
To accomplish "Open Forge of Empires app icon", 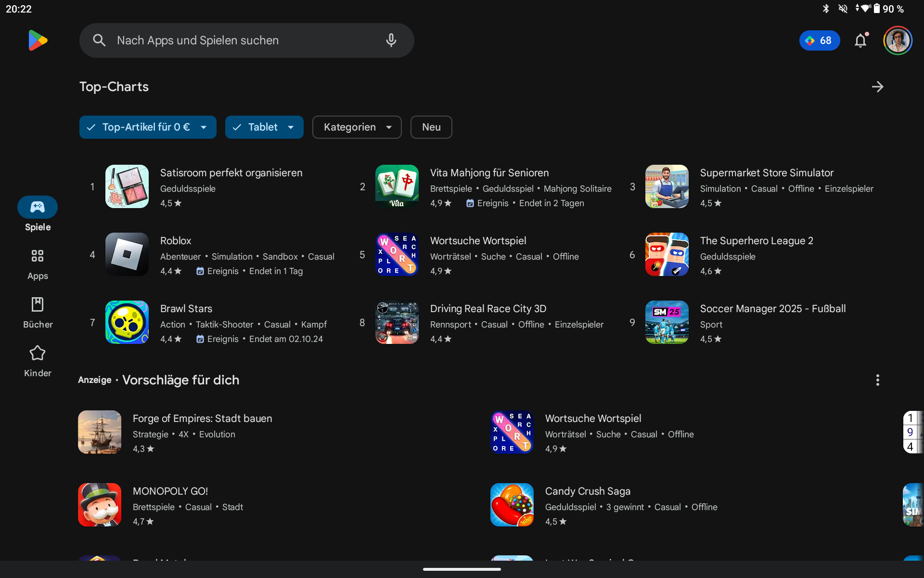I will point(100,432).
